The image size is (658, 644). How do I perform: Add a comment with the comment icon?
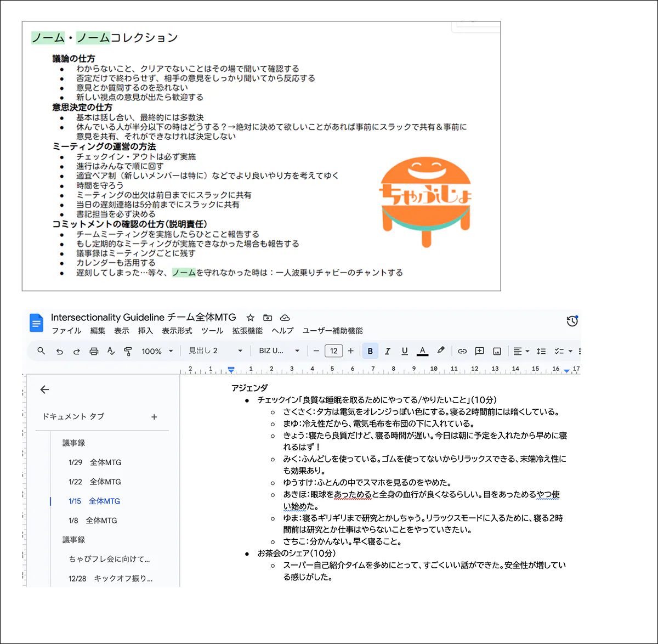coord(479,351)
